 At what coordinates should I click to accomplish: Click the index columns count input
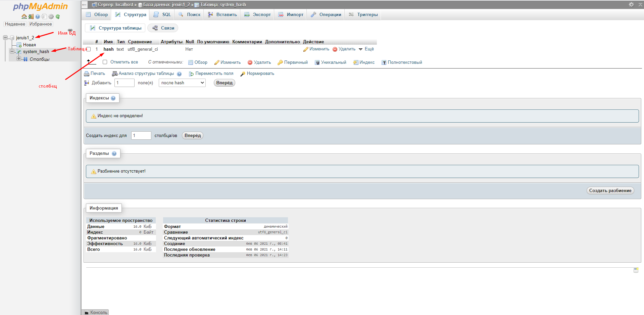click(x=141, y=136)
